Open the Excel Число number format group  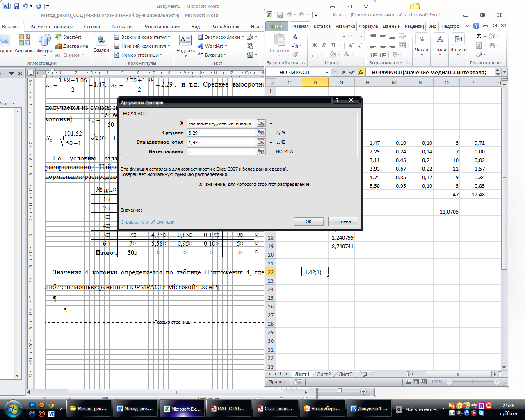[422, 45]
